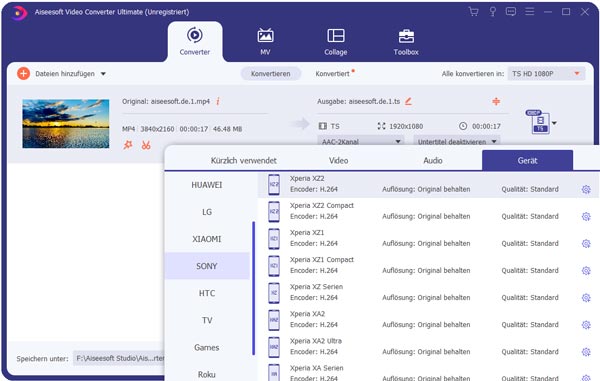Choose Roku device category
Screen dimensions: 600x381
pos(207,374)
